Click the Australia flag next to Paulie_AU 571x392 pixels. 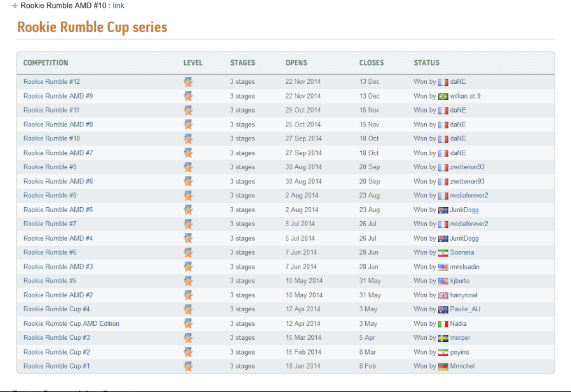coord(443,310)
